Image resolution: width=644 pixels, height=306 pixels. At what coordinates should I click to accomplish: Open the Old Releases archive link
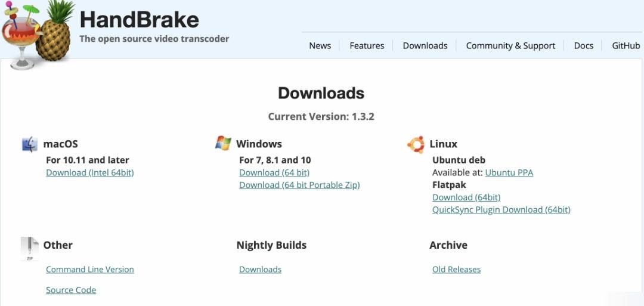point(456,270)
